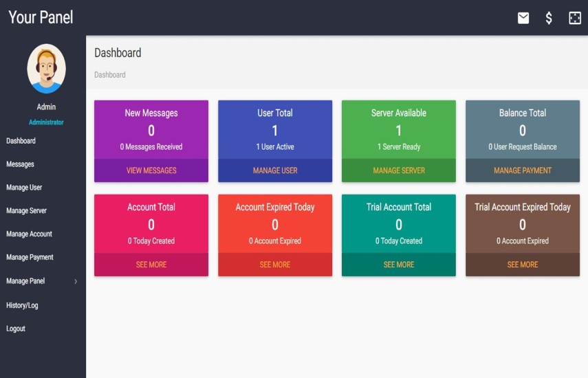Click MANAGE USER on User Total card

275,170
